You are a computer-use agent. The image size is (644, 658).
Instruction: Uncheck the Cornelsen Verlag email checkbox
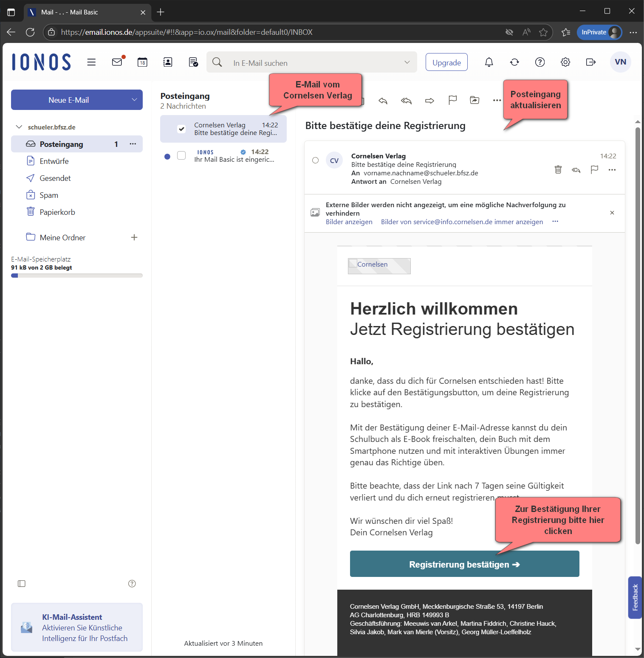click(x=181, y=129)
